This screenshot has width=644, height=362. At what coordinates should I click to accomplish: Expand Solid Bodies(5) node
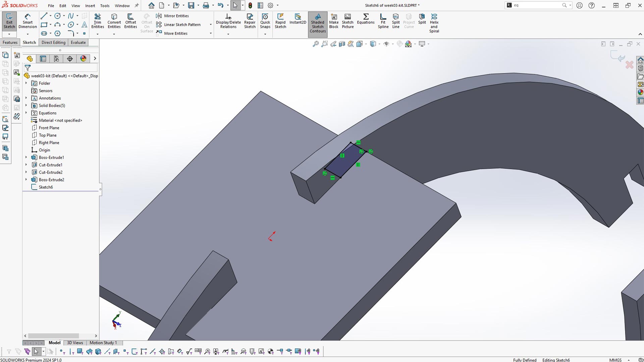[26, 105]
